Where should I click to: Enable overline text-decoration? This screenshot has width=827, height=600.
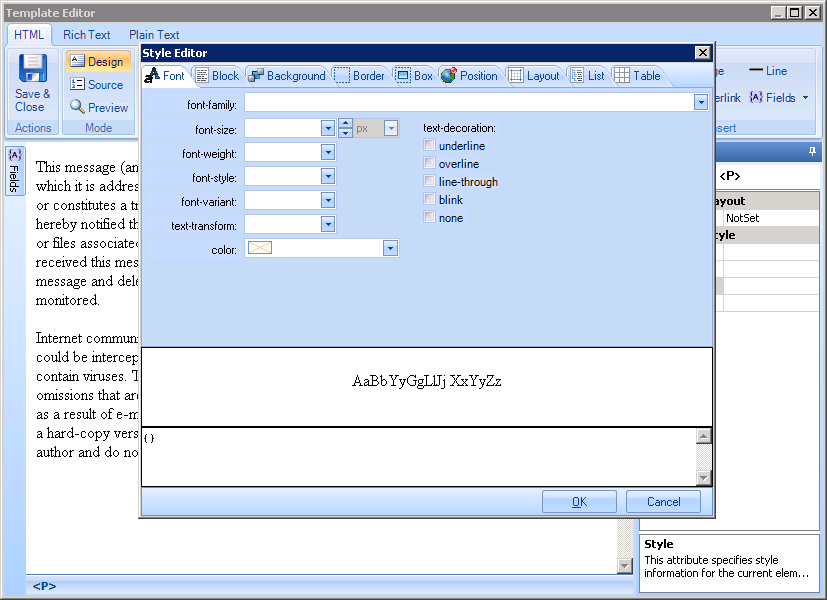tap(429, 162)
